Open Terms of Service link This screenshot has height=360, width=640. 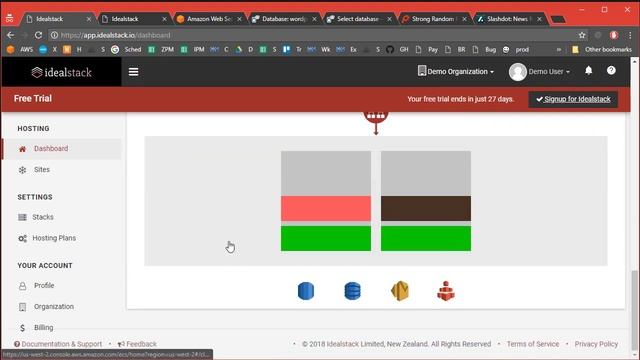coord(533,344)
